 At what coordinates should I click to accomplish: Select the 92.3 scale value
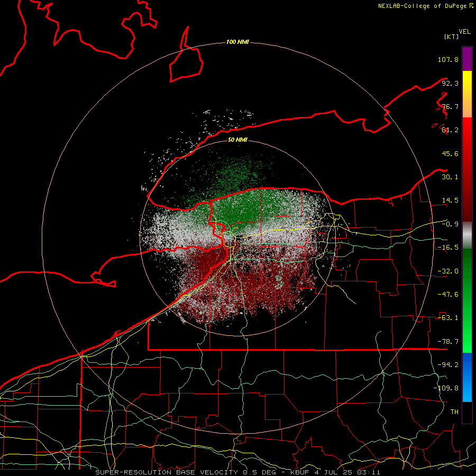(x=450, y=83)
